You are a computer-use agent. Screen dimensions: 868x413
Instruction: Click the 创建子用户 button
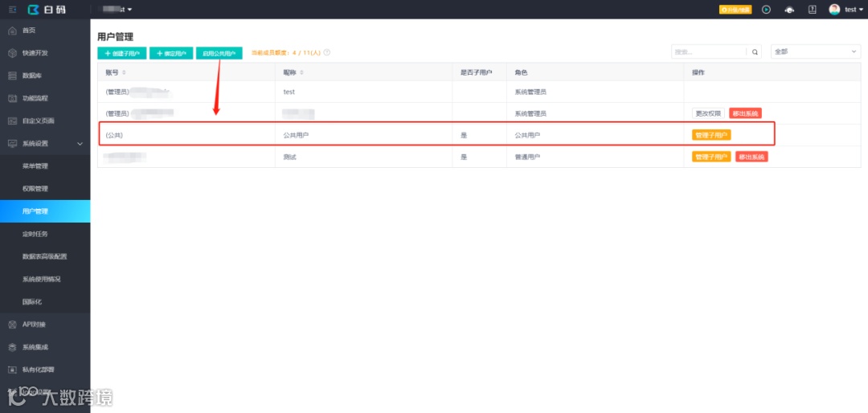(x=122, y=53)
